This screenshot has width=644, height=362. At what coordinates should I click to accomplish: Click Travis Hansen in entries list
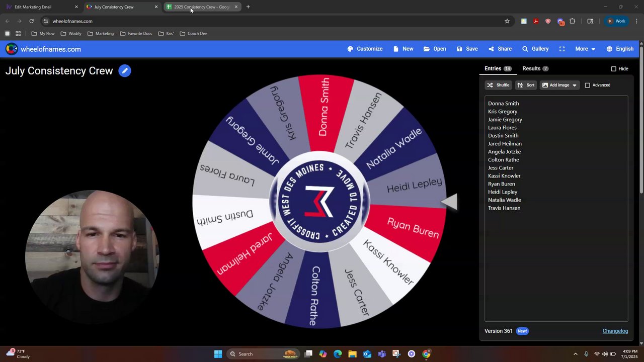click(504, 208)
